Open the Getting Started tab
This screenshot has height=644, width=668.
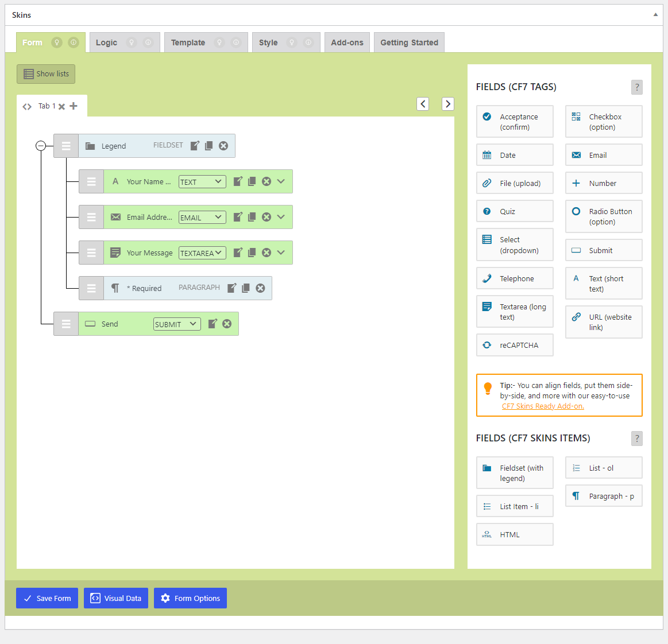coord(409,42)
